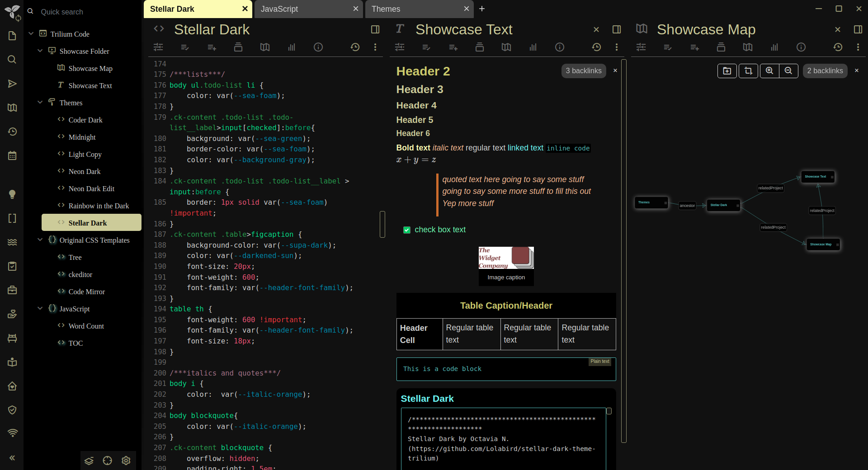Viewport: 868px width, 470px height.
Task: Open note info icon above the Stellar Dark editor
Action: tap(318, 47)
